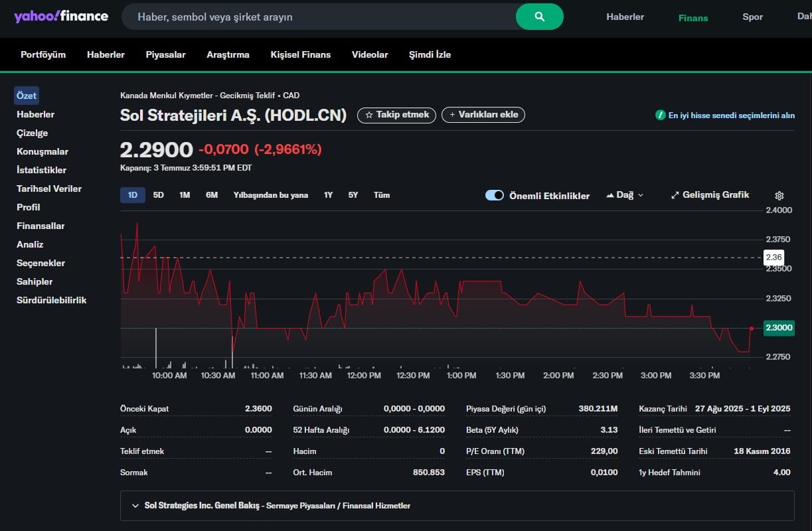Click the Beta (5Y Aylık) value 3.13
The image size is (812, 531).
tap(609, 430)
